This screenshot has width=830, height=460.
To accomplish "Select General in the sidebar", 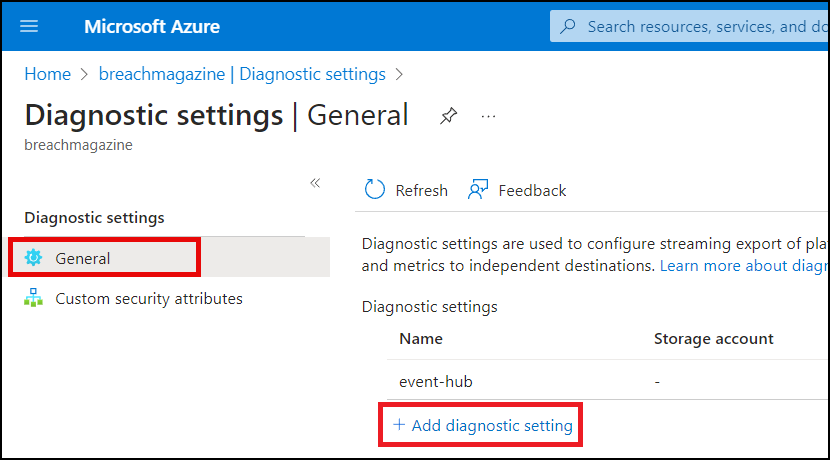I will click(83, 258).
